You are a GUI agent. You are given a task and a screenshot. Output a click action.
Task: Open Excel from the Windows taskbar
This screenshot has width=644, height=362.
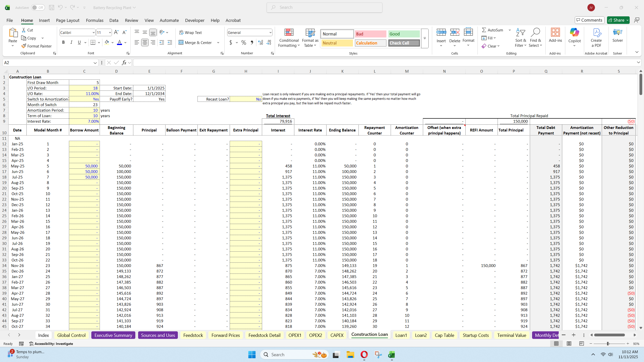pyautogui.click(x=391, y=355)
